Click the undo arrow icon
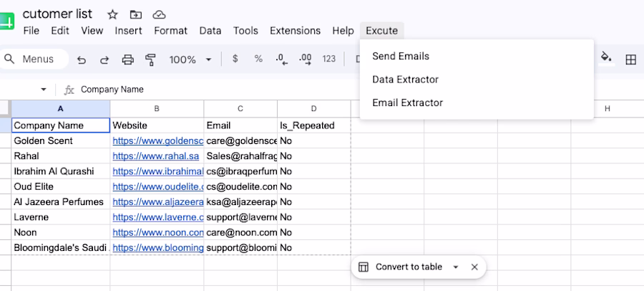 [x=82, y=59]
